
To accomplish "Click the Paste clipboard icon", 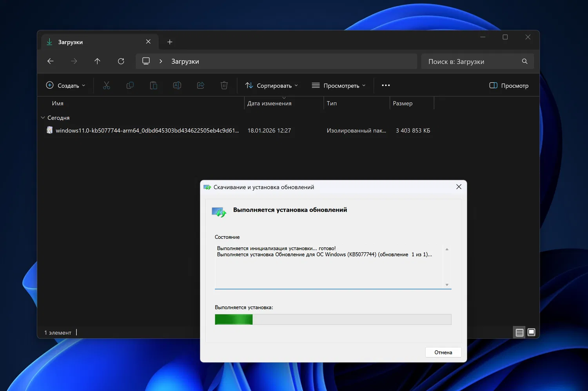I will coord(154,85).
